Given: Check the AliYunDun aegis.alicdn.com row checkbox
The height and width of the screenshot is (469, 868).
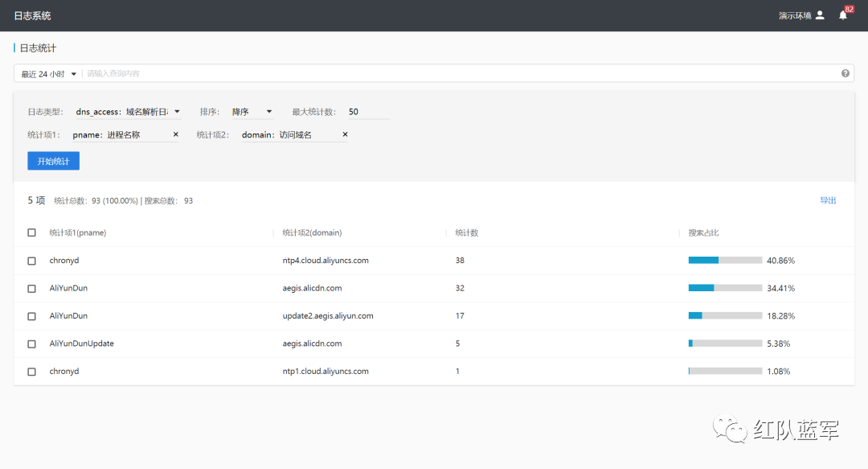Looking at the screenshot, I should click(31, 288).
